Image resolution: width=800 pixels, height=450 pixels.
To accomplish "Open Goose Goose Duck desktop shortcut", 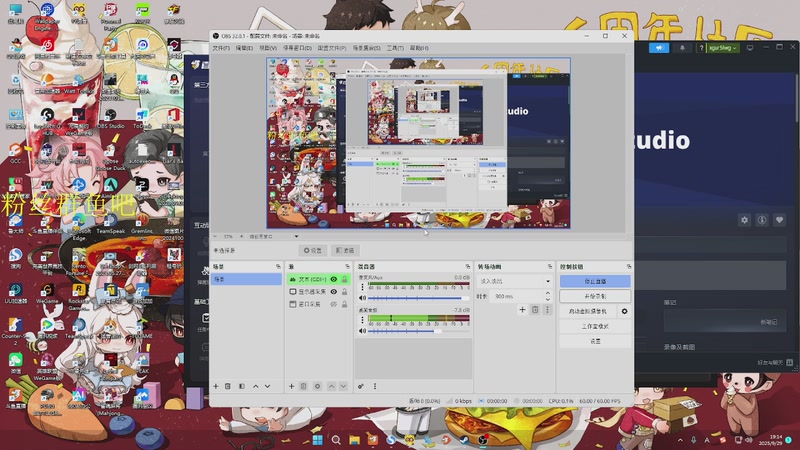I will (110, 156).
